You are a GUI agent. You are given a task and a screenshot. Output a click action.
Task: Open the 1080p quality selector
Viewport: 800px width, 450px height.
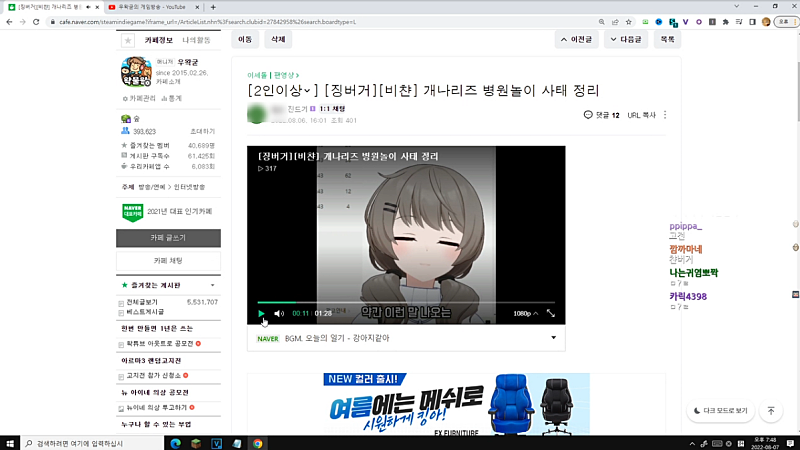(526, 313)
